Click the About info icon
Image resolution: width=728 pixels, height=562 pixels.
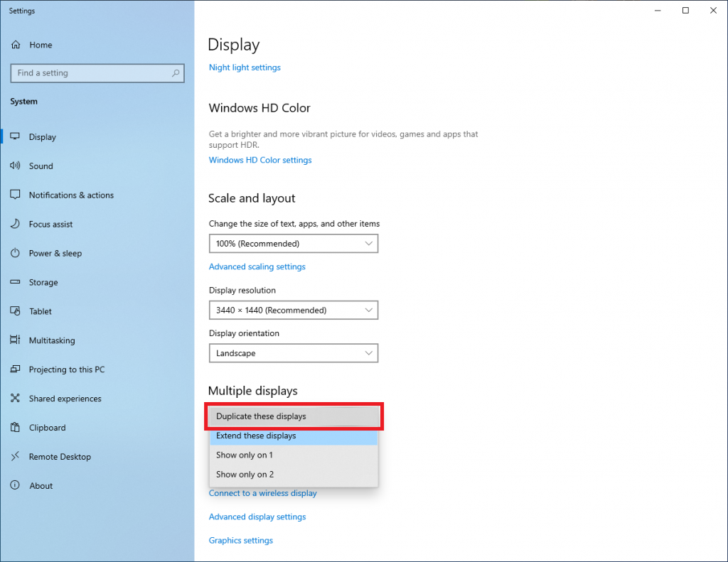click(16, 485)
